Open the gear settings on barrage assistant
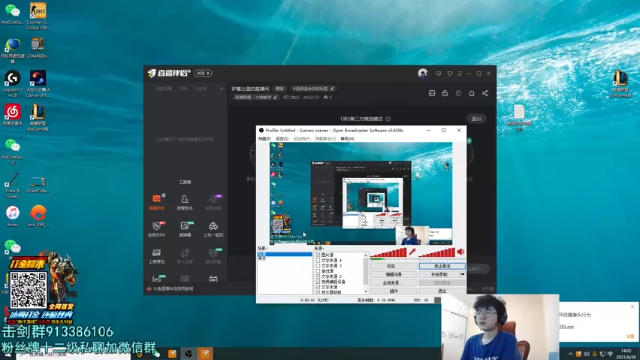Viewport: 640px width, 360px height. click(164, 196)
